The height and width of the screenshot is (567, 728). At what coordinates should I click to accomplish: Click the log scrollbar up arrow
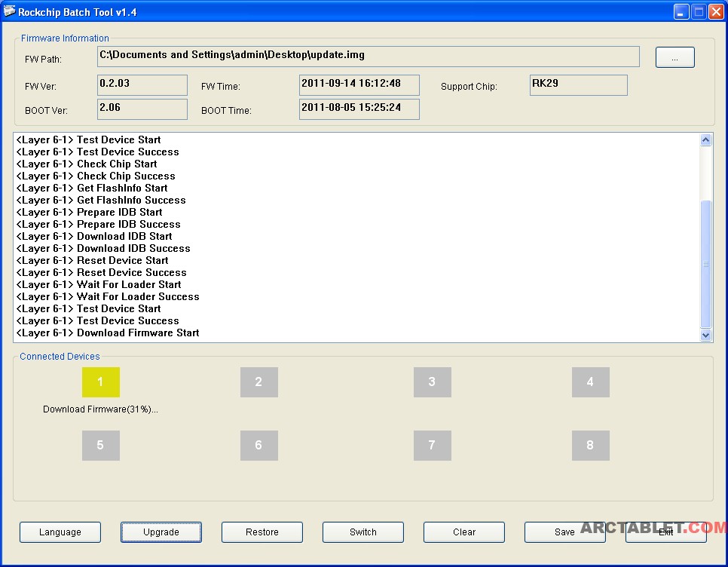pyautogui.click(x=705, y=139)
